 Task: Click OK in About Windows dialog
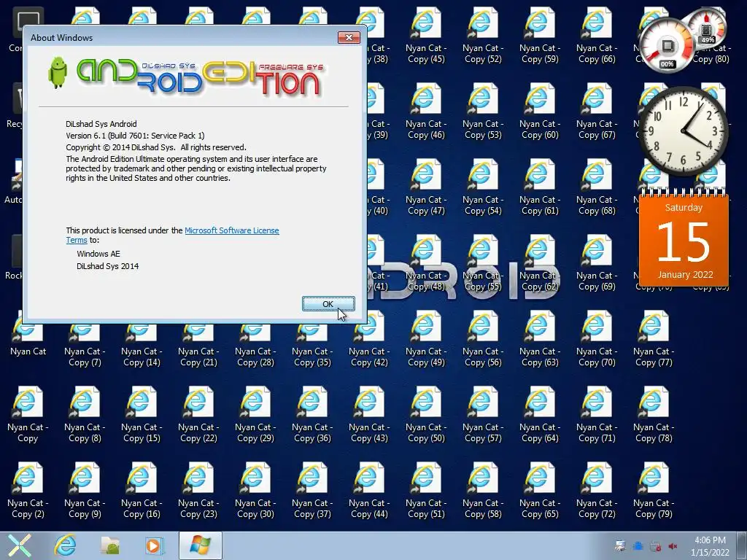[328, 304]
